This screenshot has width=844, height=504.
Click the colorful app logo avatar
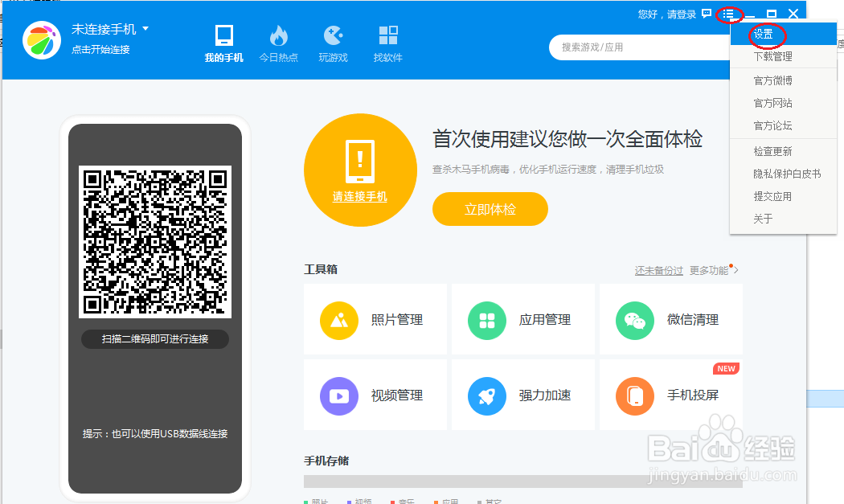pyautogui.click(x=42, y=40)
